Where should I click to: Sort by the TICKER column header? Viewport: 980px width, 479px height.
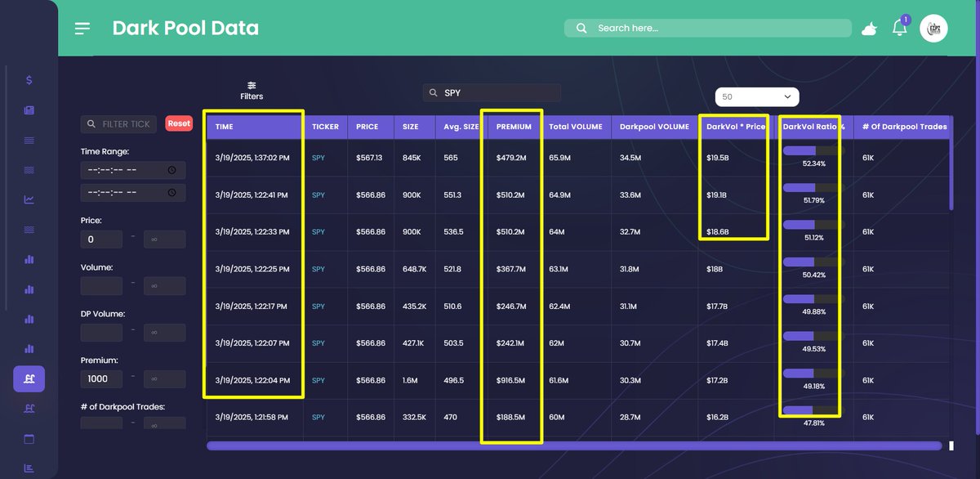pos(326,127)
